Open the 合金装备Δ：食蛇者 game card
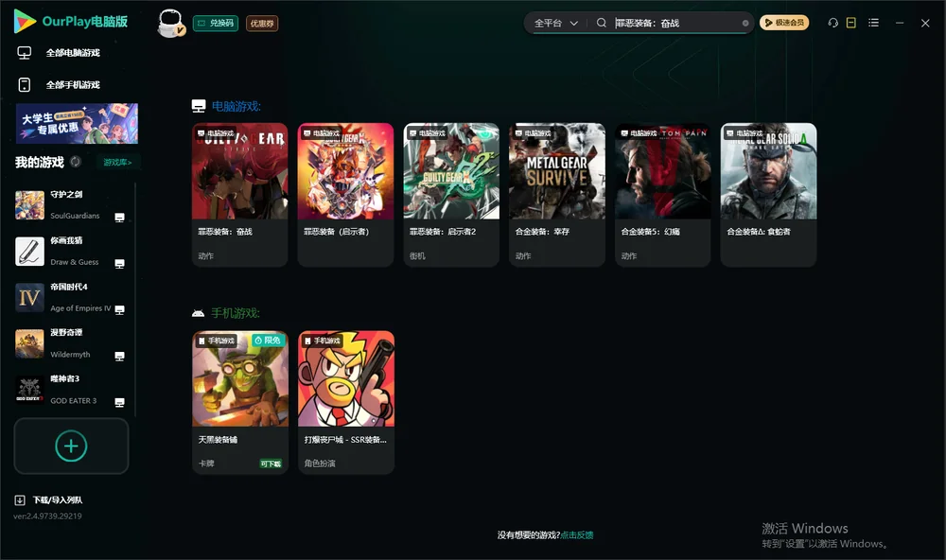 (x=768, y=194)
